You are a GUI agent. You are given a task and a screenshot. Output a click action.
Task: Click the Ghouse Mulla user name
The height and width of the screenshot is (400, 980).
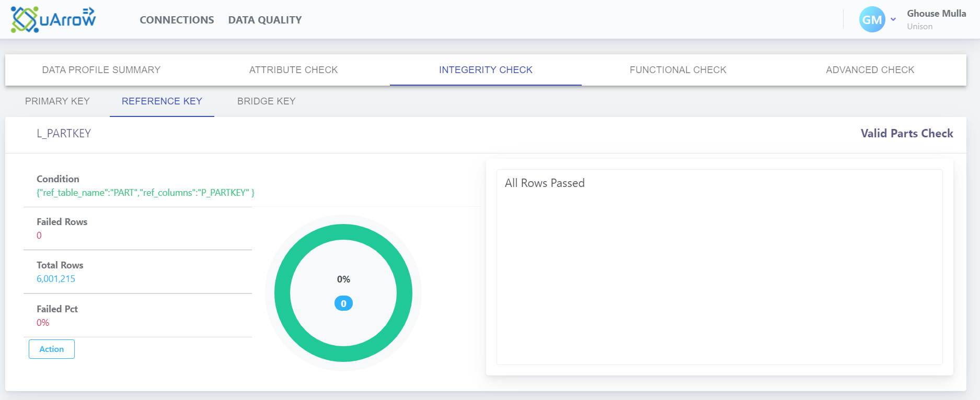click(x=937, y=14)
